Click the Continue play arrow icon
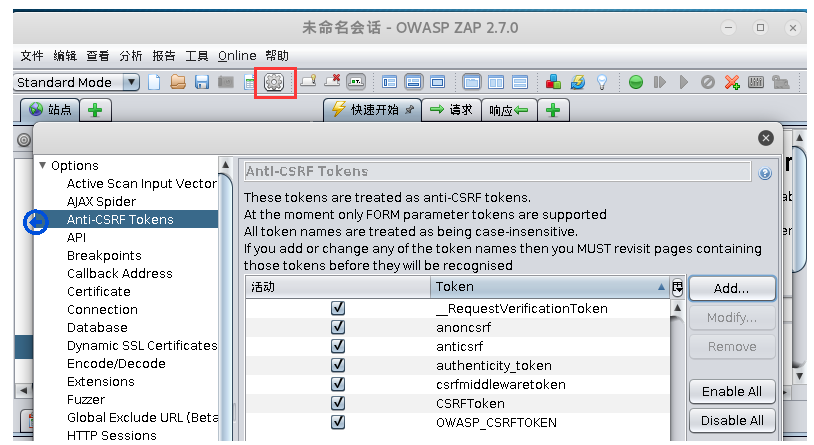The image size is (814, 445). click(684, 82)
